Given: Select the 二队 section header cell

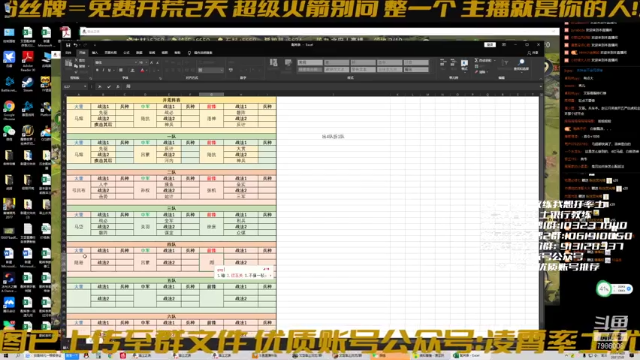Looking at the screenshot, I should 171,173.
